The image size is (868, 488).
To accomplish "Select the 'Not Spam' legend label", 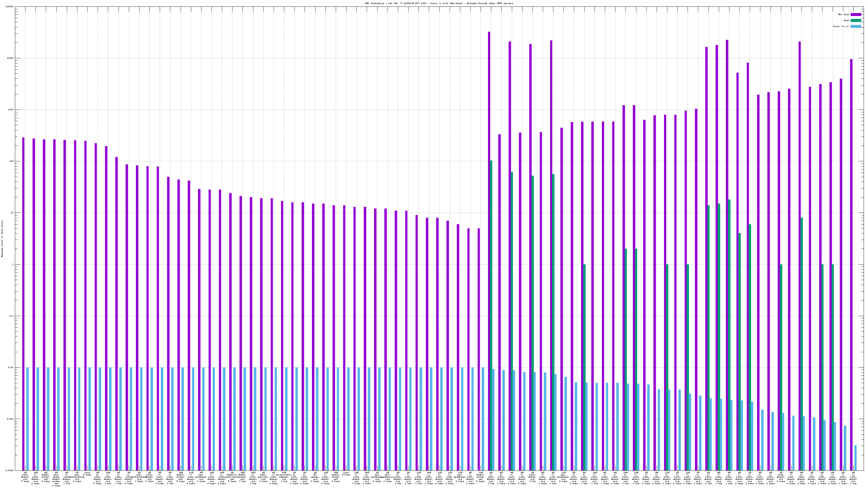I will click(844, 14).
